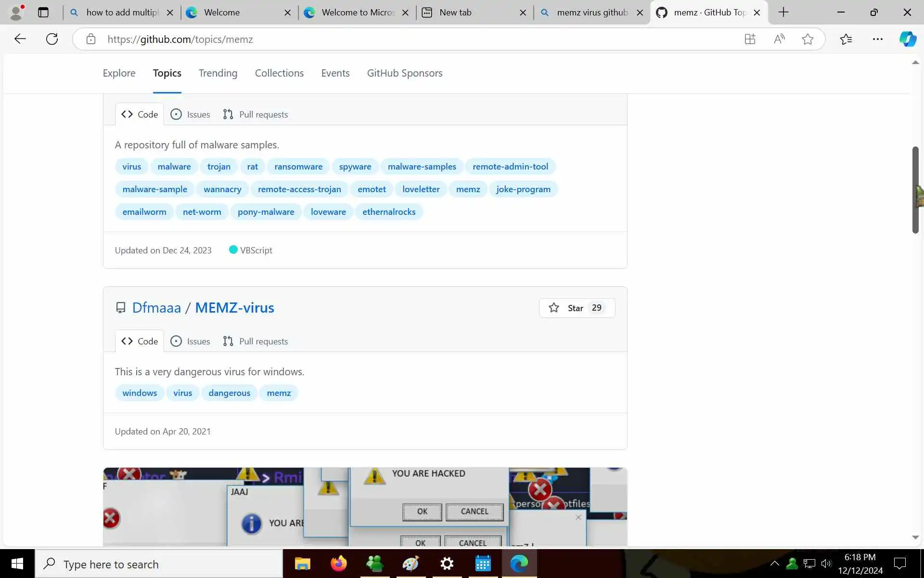
Task: Click the YOU ARE HACKED preview image
Action: (x=365, y=506)
